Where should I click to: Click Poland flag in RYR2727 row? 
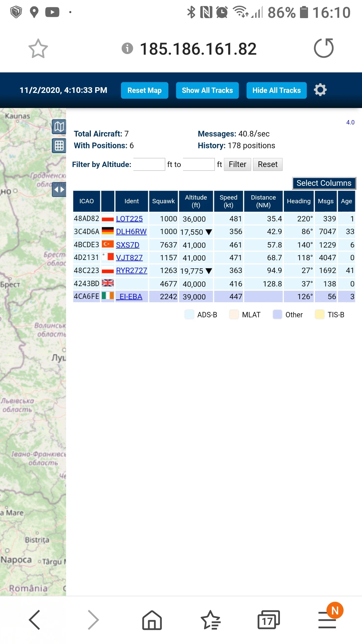coord(108,270)
